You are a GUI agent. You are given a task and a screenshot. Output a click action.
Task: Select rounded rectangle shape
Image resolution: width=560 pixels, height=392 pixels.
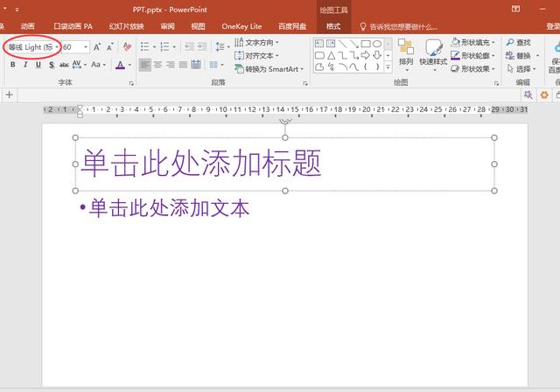319,55
